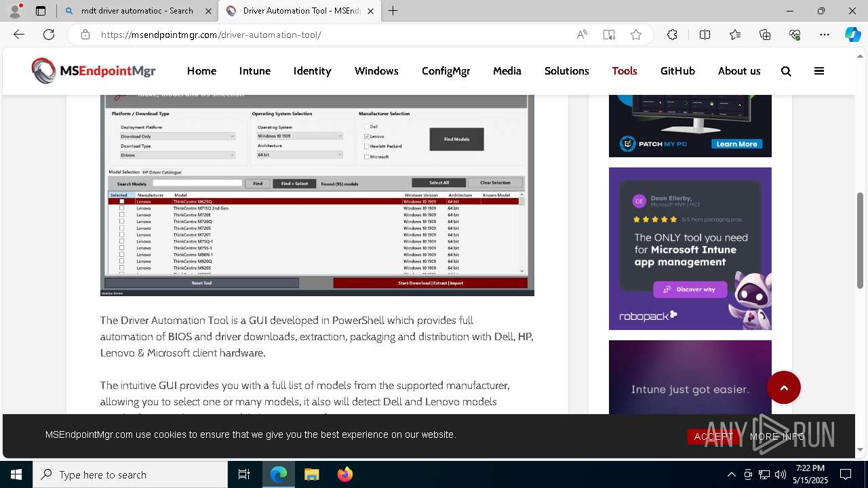Launch the Copilot sidebar icon

pos(852,35)
